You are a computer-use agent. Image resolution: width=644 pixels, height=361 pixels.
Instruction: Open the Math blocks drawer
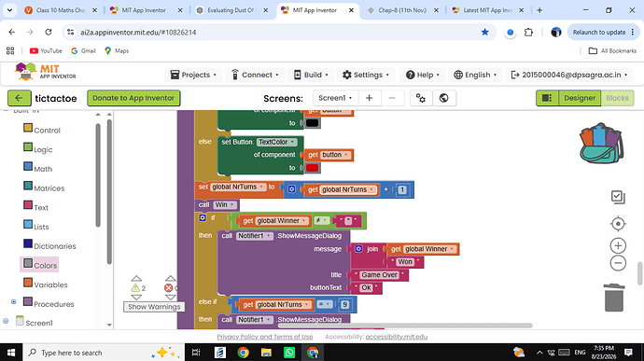coord(37,169)
